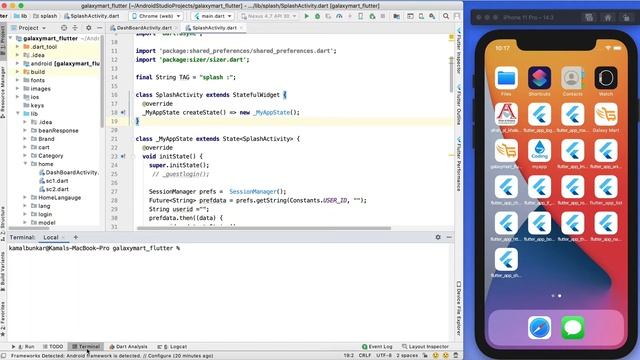640x360 pixels.
Task: Click line 19 in the editor gutter
Action: 114,121
